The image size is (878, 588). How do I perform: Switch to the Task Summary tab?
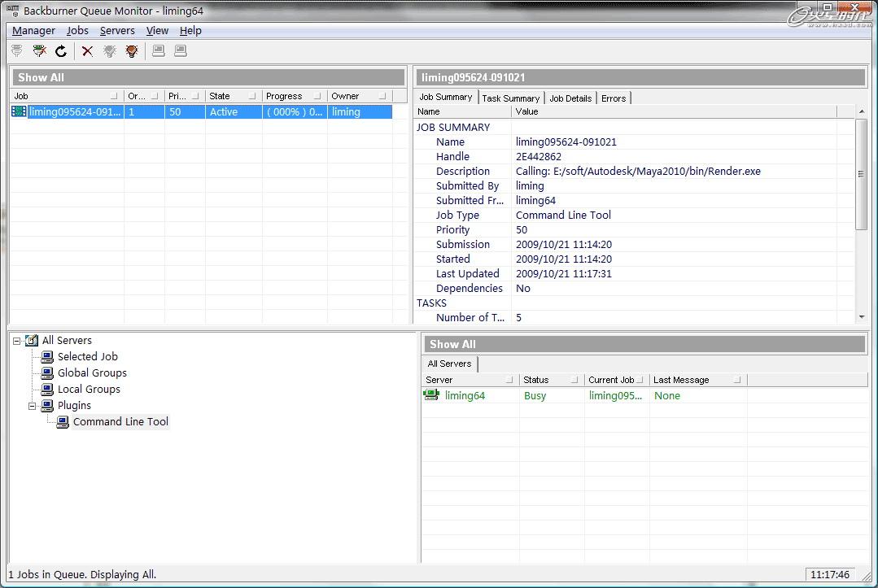pyautogui.click(x=511, y=98)
